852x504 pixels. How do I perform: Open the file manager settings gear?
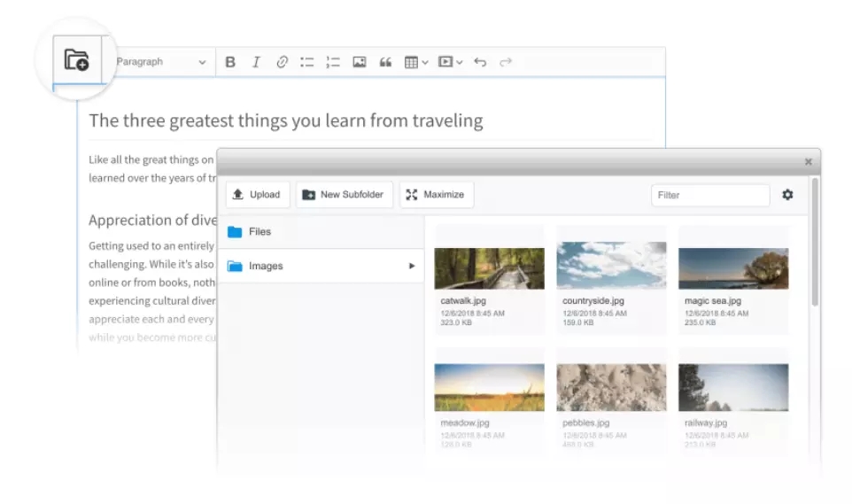pos(787,195)
